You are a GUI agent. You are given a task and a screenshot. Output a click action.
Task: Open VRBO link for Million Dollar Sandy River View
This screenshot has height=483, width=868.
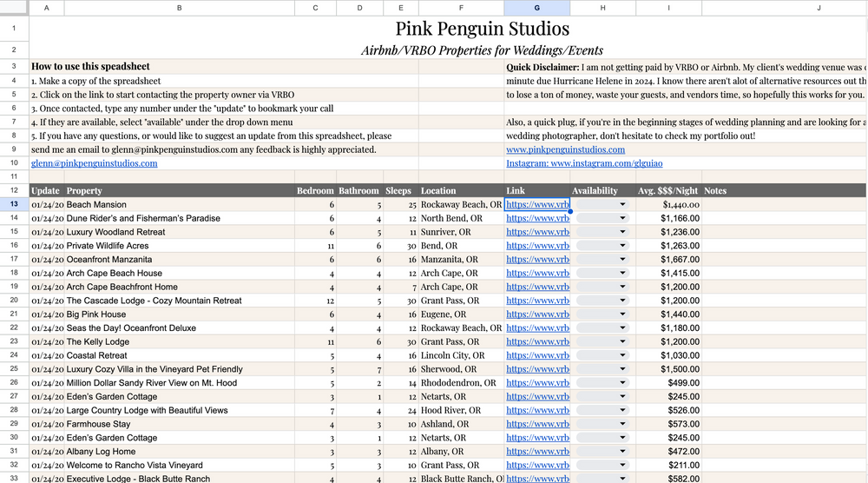(x=537, y=383)
